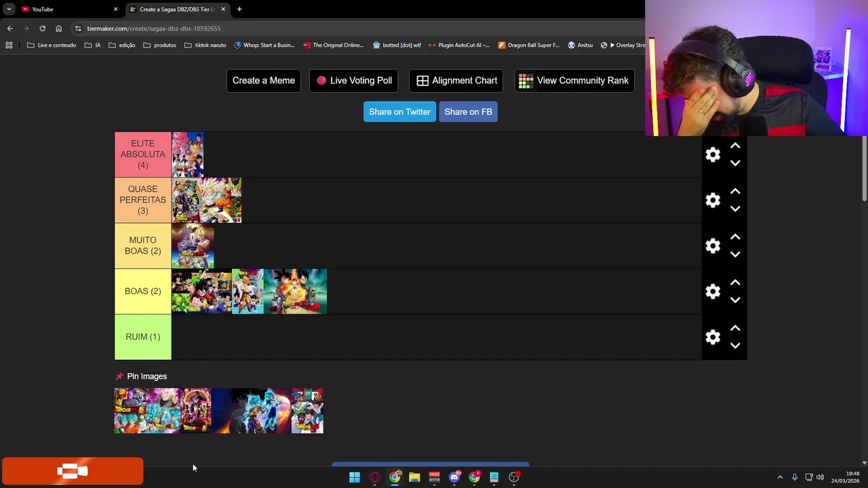
Task: Open Windows Start menu
Action: click(355, 477)
